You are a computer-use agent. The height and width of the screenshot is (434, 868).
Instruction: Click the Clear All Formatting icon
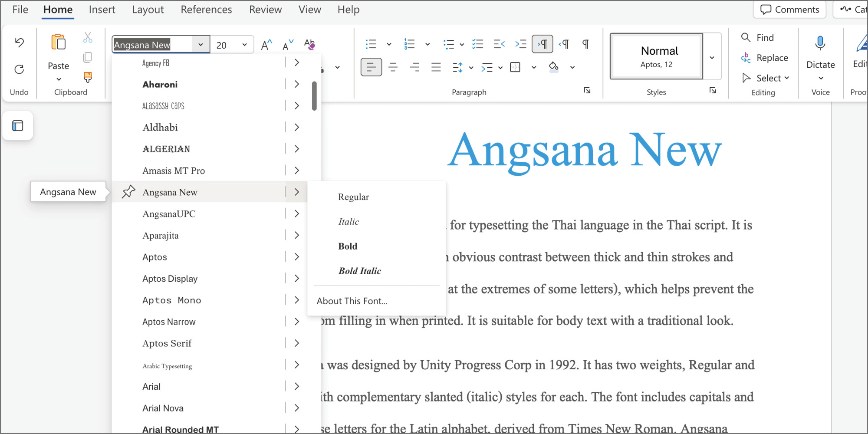coord(309,43)
